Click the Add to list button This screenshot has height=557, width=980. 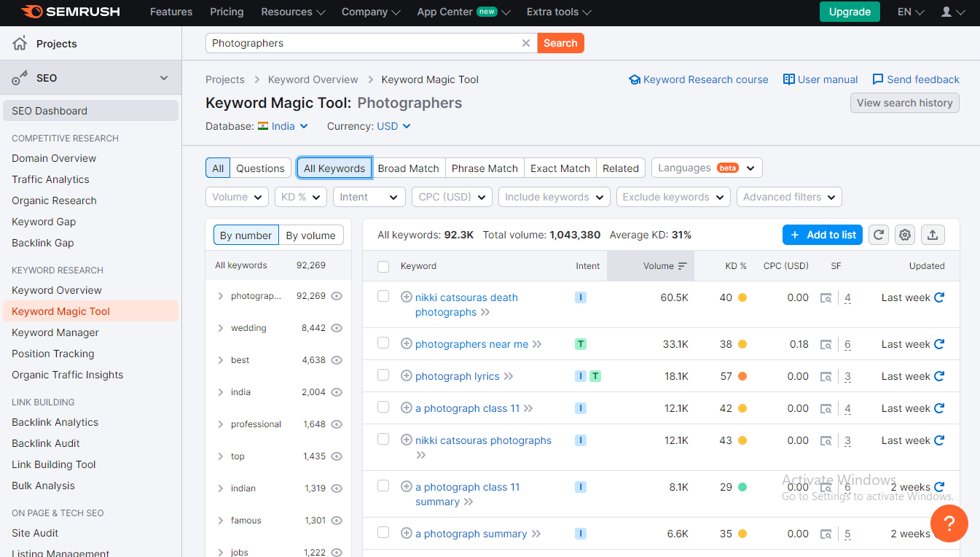click(823, 235)
